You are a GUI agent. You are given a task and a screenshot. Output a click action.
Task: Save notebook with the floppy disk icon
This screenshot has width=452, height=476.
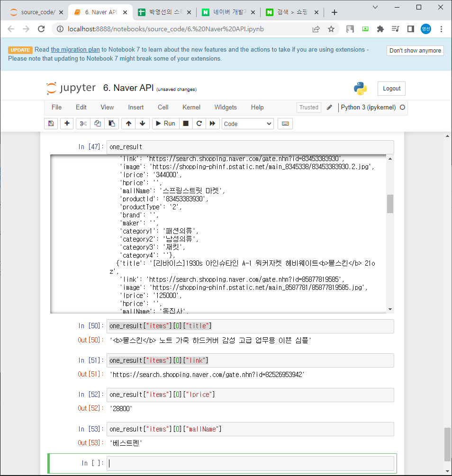coord(51,124)
